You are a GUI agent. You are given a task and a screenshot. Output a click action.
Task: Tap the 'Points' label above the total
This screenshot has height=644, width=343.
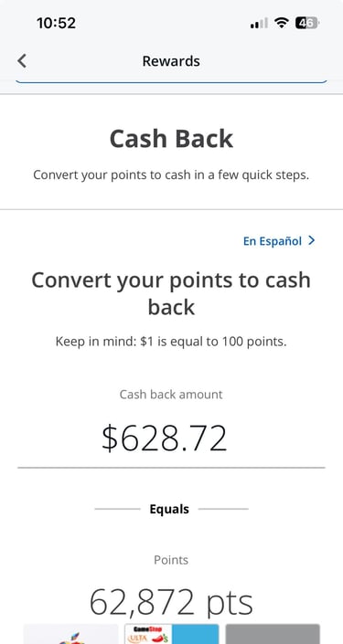171,560
